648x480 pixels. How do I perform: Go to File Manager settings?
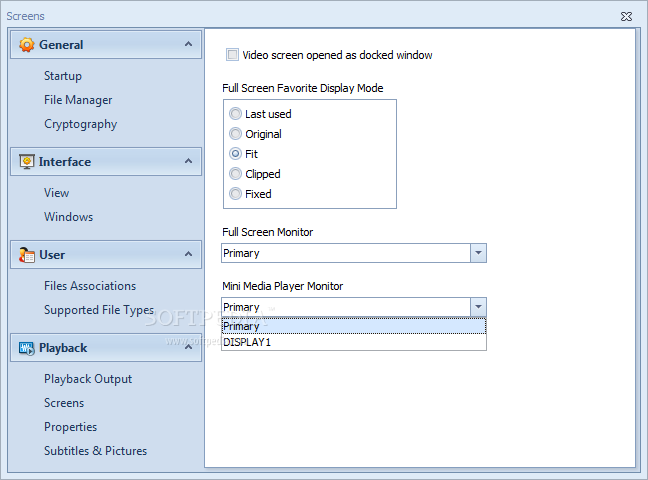click(78, 100)
